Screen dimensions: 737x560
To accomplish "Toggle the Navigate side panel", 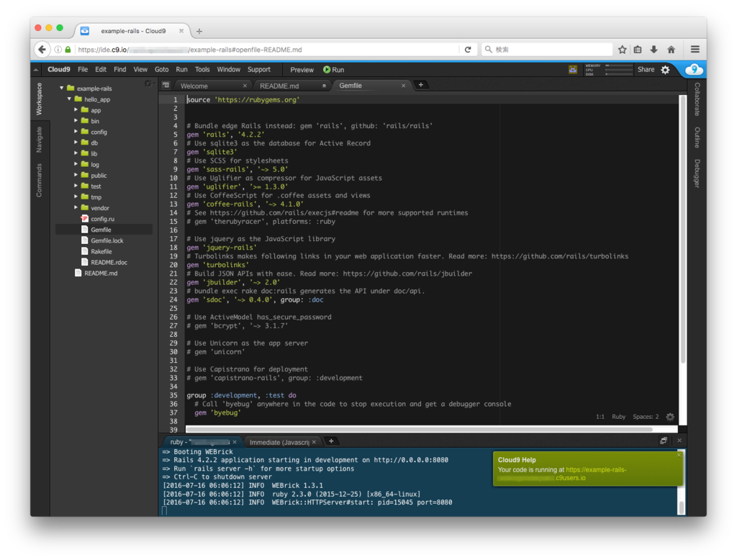I will tap(39, 140).
